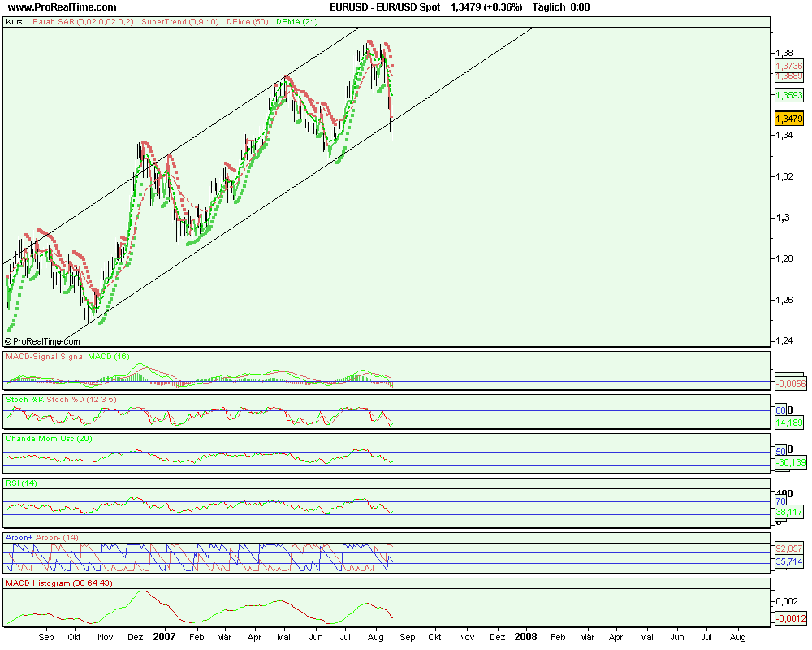Screen dimensions: 812x650
Task: Click the 70 level marker in the RSI panel
Action: click(780, 501)
